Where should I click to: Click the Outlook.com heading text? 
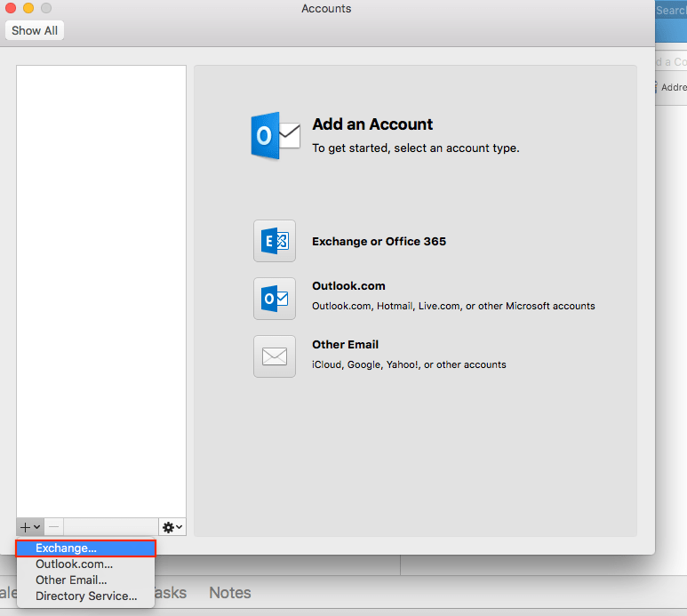tap(348, 286)
